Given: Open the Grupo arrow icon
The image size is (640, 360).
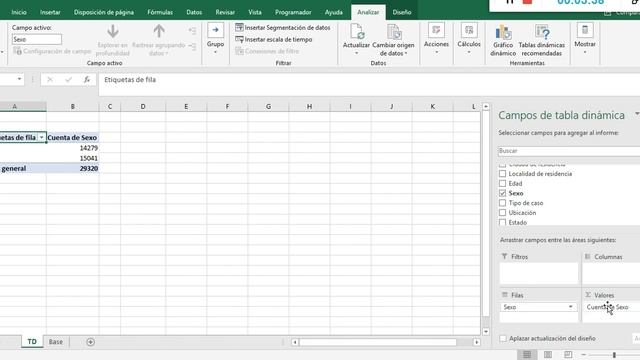Looking at the screenshot, I should pyautogui.click(x=215, y=30).
